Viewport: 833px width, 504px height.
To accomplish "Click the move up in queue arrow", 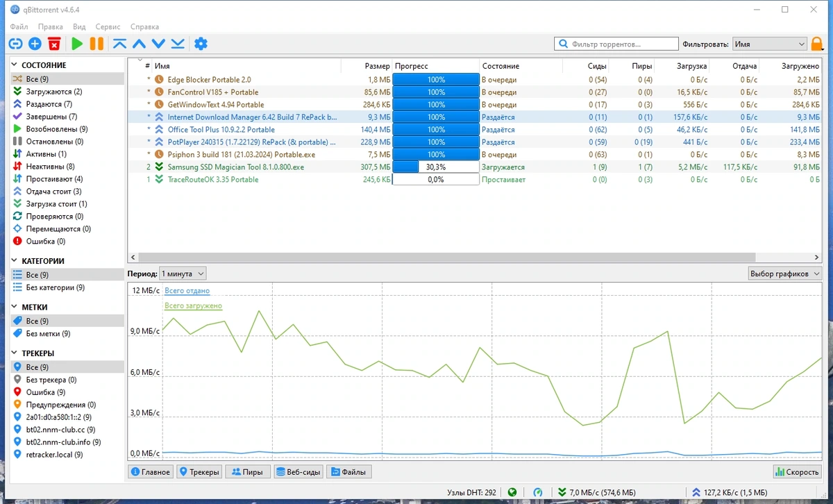I will 139,44.
